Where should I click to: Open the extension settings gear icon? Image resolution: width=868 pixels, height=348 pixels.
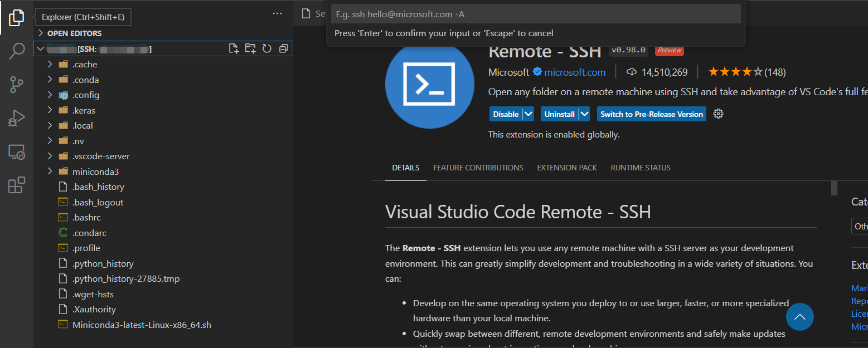[718, 114]
